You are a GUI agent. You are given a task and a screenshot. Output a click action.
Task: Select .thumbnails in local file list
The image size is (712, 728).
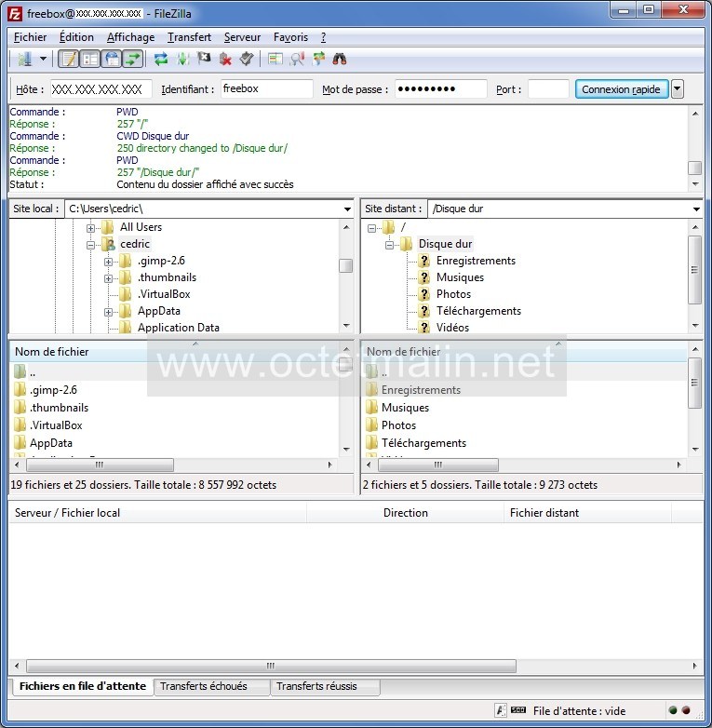click(x=59, y=408)
